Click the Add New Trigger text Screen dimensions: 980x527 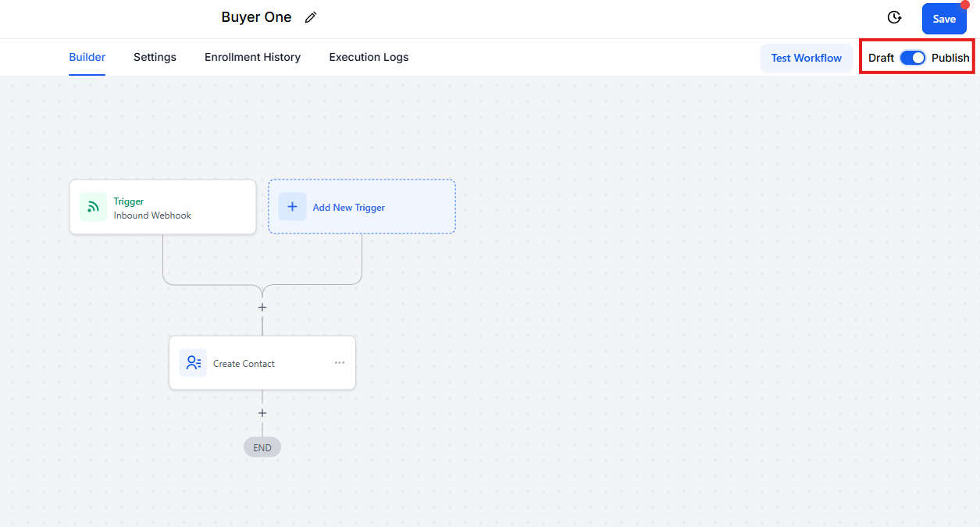[348, 208]
